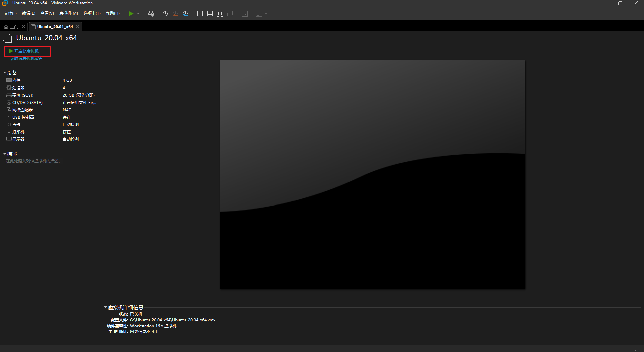Open the 帮助(H) menu
Image resolution: width=644 pixels, height=352 pixels.
tap(113, 13)
